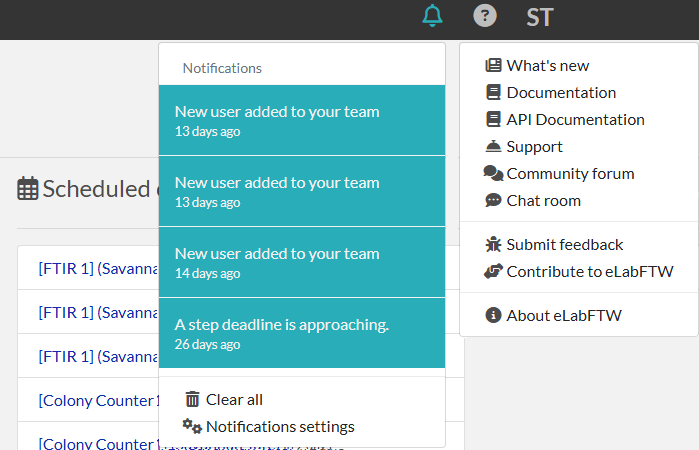This screenshot has width=699, height=450.
Task: Click the Notifications settings gears icon
Action: [192, 427]
